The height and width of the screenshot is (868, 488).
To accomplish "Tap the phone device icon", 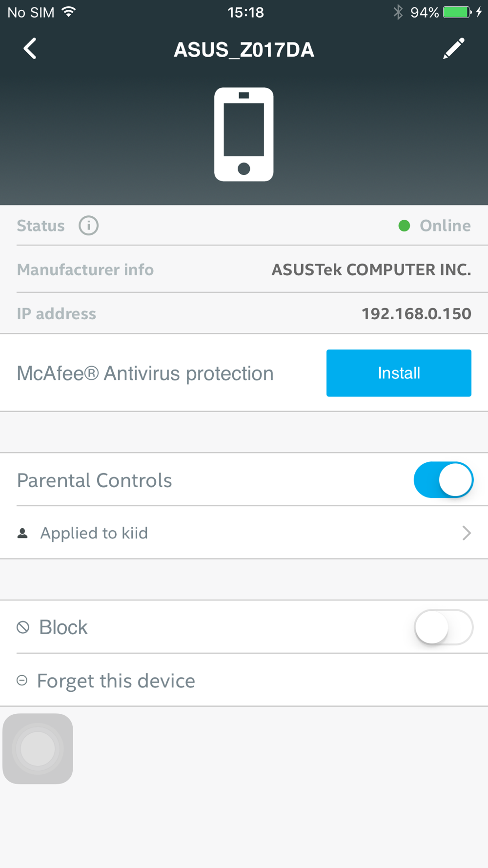I will pyautogui.click(x=244, y=134).
